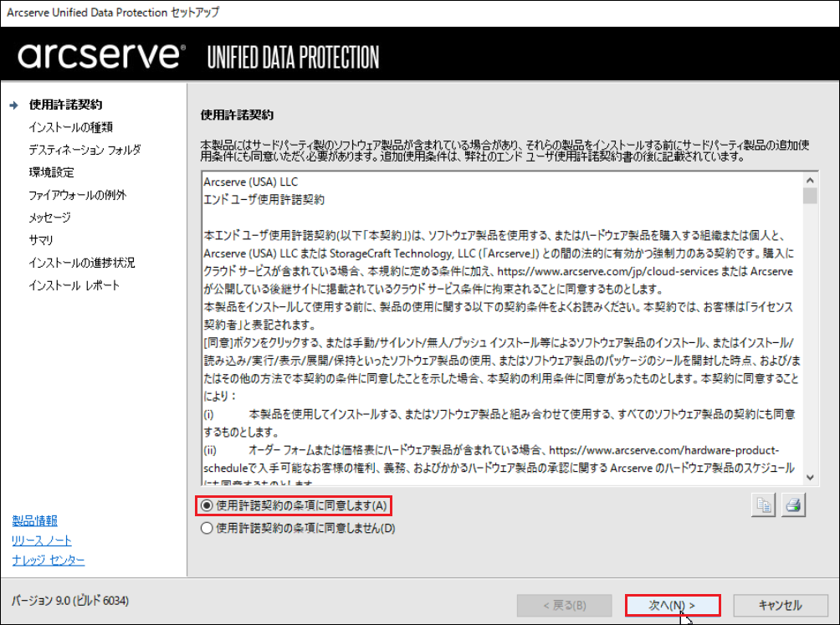Open the 製品情報 link

(35, 520)
